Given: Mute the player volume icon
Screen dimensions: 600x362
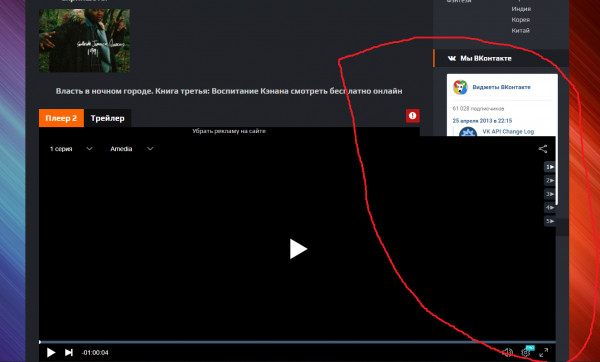Looking at the screenshot, I should (507, 352).
